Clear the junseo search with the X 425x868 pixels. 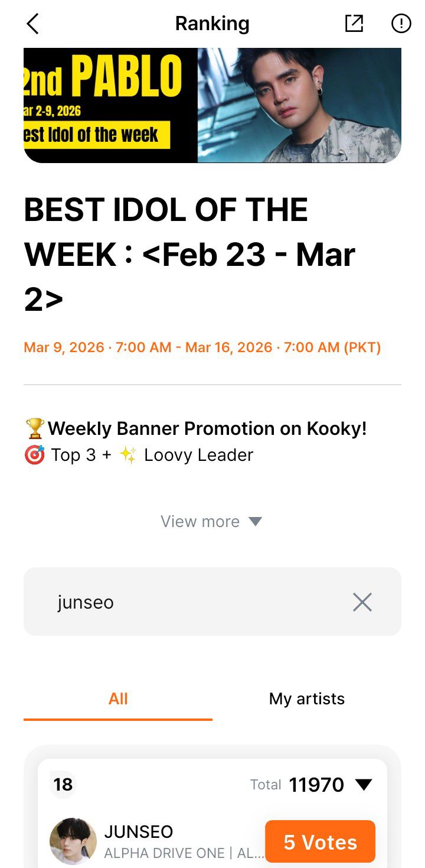pos(362,602)
